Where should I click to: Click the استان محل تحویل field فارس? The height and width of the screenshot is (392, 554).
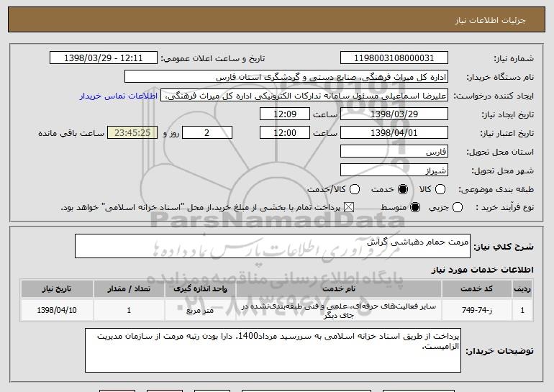coord(394,152)
